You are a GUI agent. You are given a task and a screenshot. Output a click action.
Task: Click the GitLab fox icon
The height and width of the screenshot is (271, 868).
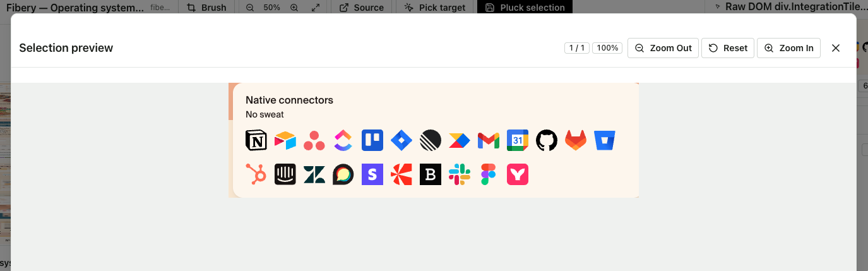click(576, 140)
